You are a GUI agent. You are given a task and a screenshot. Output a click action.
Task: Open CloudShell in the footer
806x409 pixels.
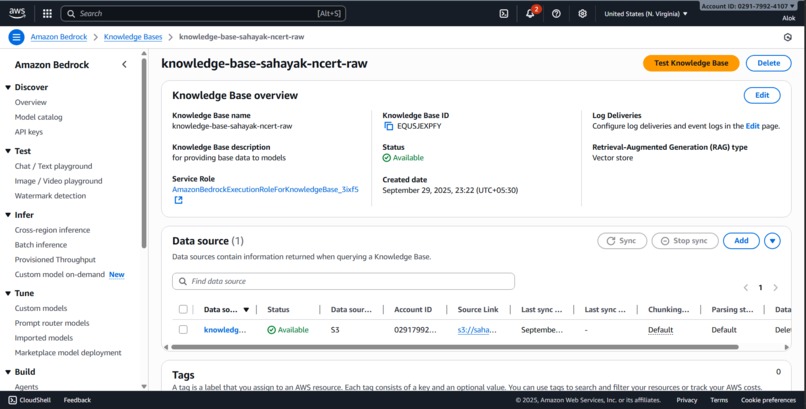29,400
